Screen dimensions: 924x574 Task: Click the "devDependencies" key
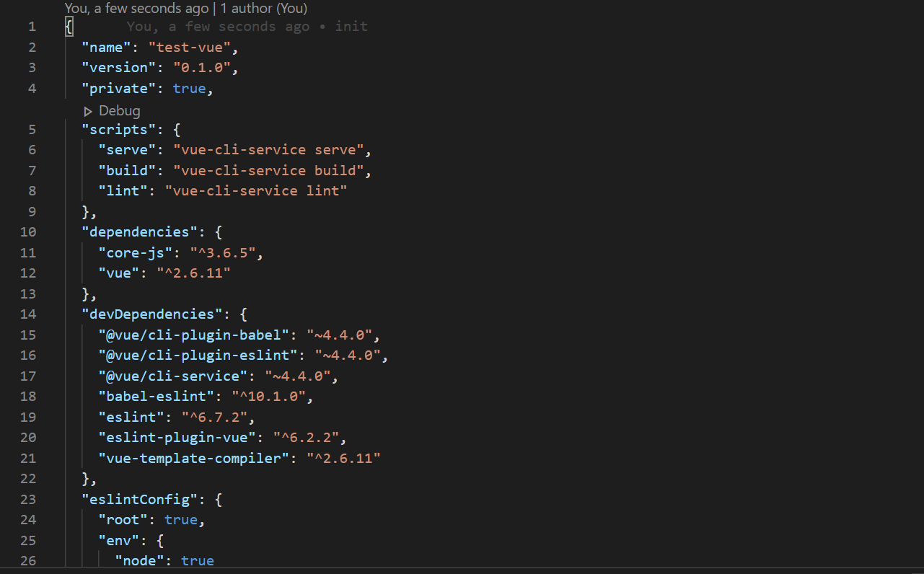pos(152,314)
